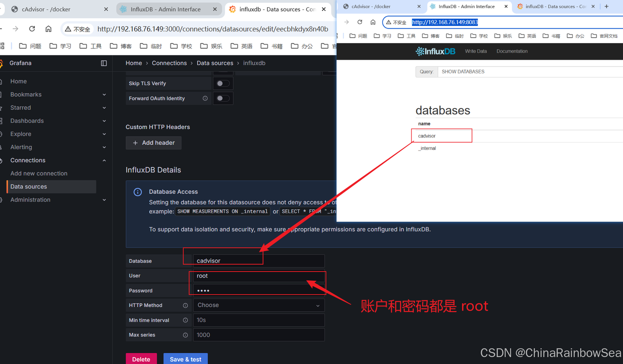Click the Password input field

click(258, 290)
